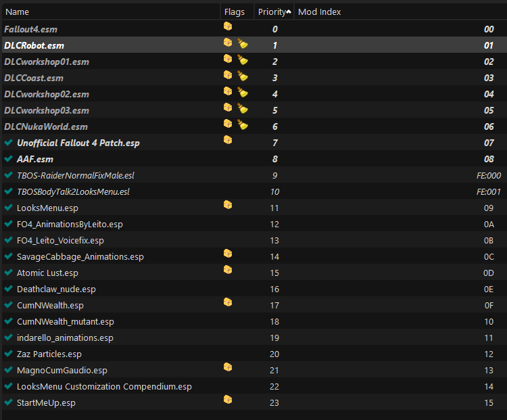
Task: Click mod index FE:000 cell
Action: (x=489, y=175)
